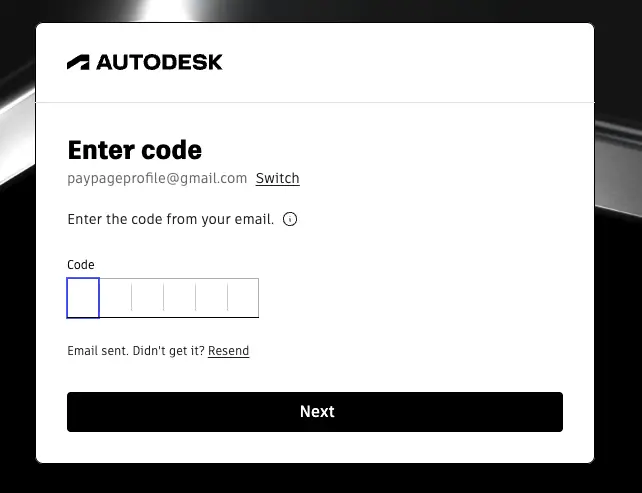This screenshot has height=493, width=642.
Task: Click the "Email sent. Didn't get it?" text
Action: click(136, 351)
